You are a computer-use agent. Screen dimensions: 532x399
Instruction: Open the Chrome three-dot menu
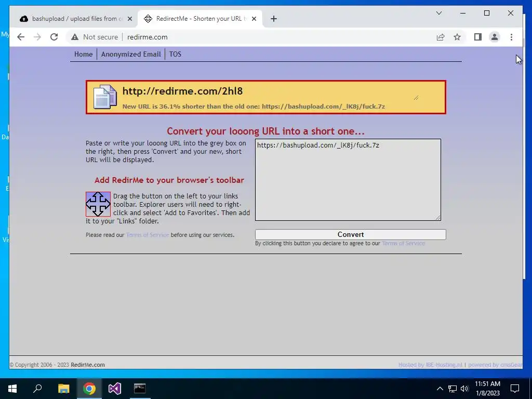click(511, 37)
